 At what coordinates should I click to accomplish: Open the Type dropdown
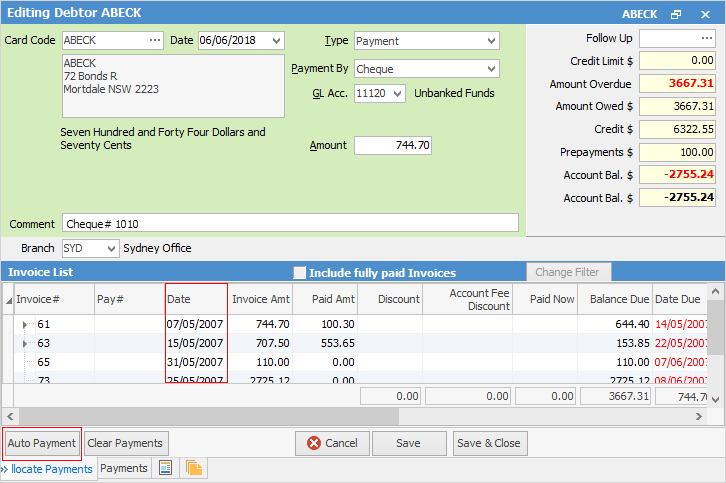coord(490,41)
